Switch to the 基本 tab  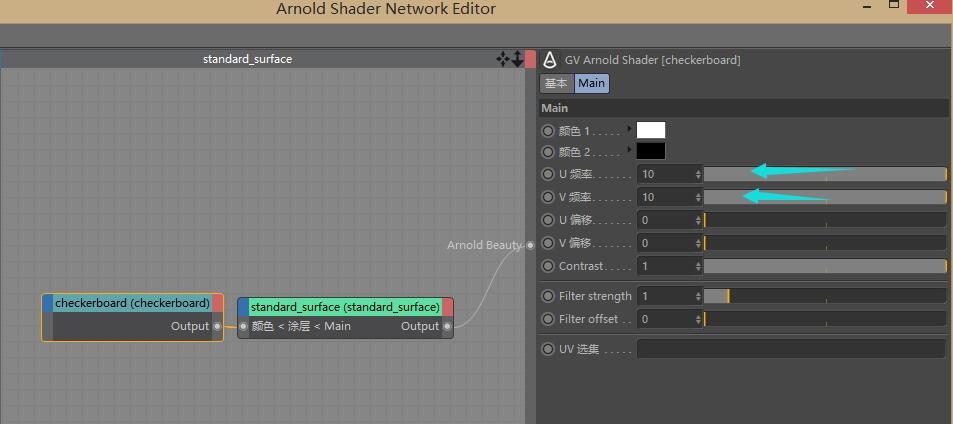[x=557, y=84]
